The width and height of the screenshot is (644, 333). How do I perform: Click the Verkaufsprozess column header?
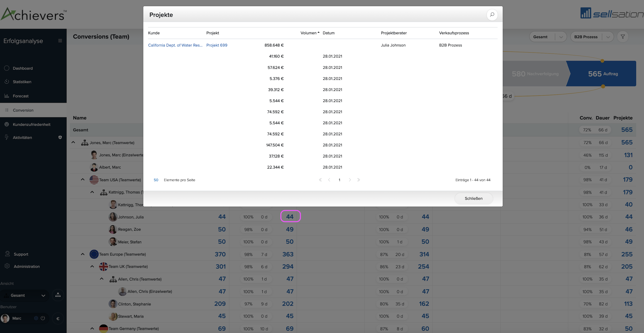pos(454,33)
